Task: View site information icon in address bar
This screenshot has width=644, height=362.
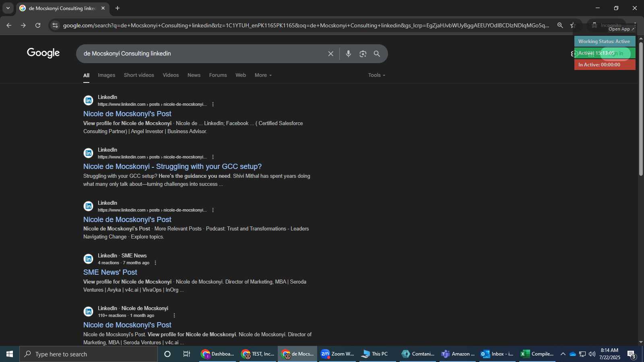Action: pyautogui.click(x=55, y=25)
